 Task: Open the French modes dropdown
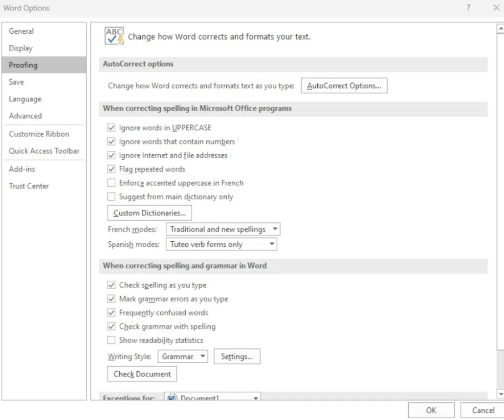pyautogui.click(x=223, y=229)
